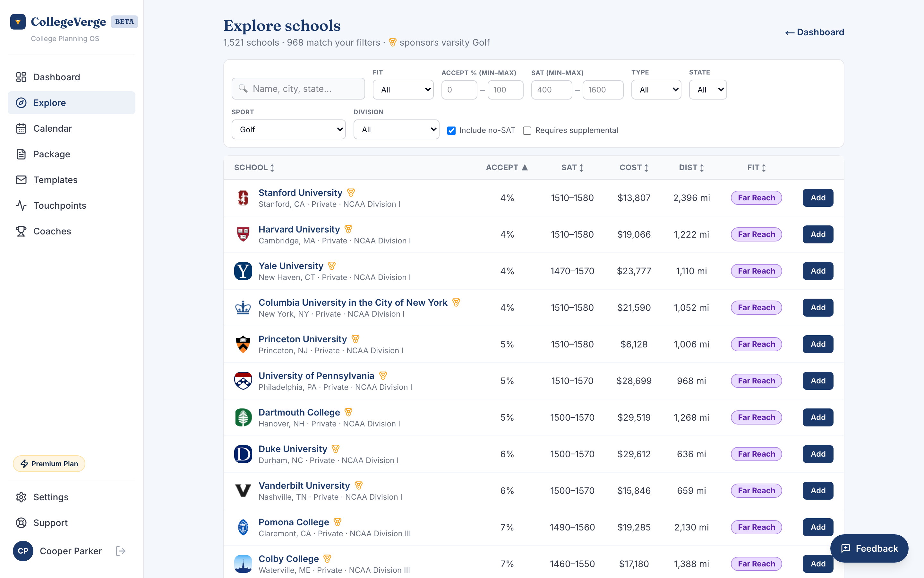Image resolution: width=924 pixels, height=578 pixels.
Task: Click the Dashboard grid icon in sidebar
Action: point(21,77)
